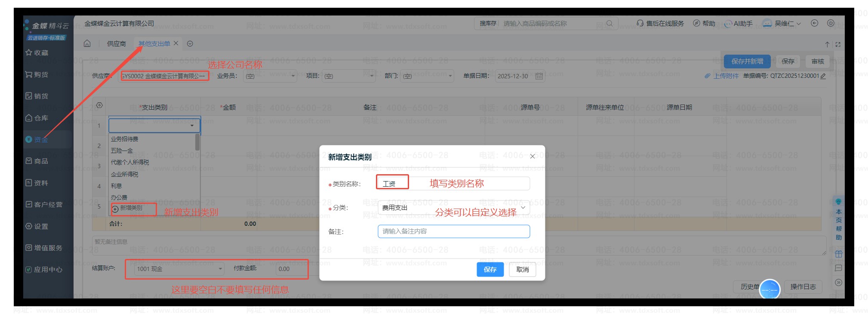This screenshot has height=314, width=868.
Task: Switch to the 供应商 tab
Action: (116, 43)
